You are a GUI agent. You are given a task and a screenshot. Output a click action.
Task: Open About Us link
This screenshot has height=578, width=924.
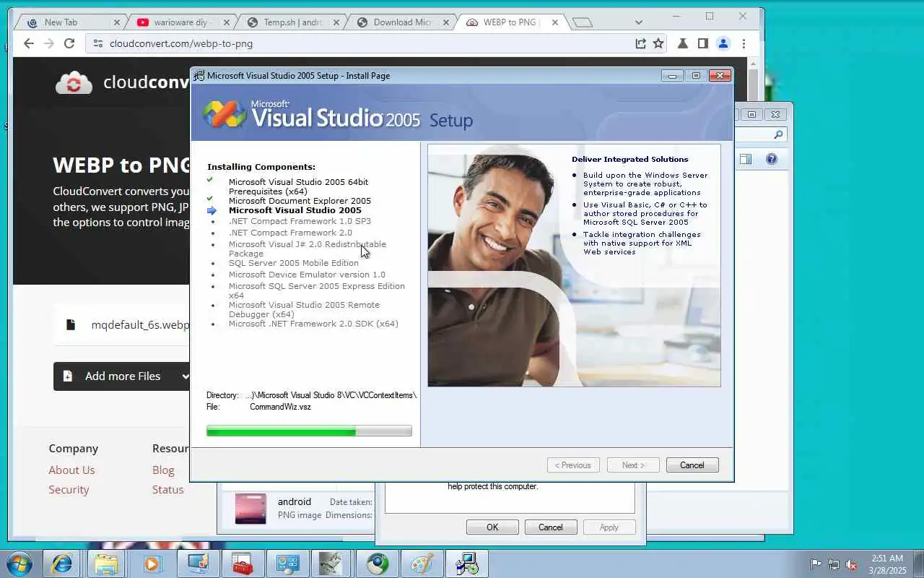pos(71,470)
